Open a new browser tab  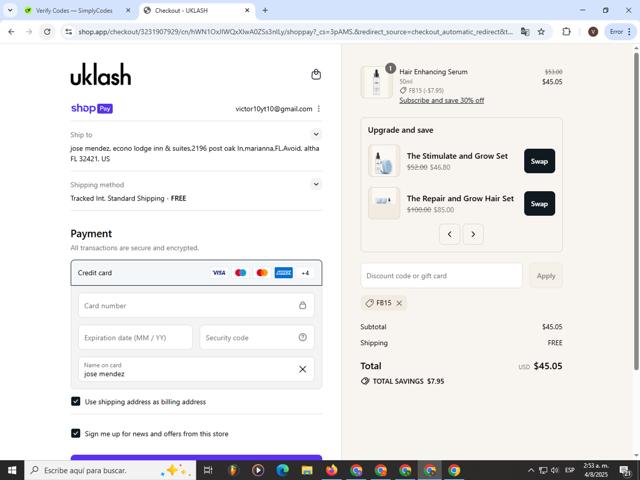click(x=265, y=11)
